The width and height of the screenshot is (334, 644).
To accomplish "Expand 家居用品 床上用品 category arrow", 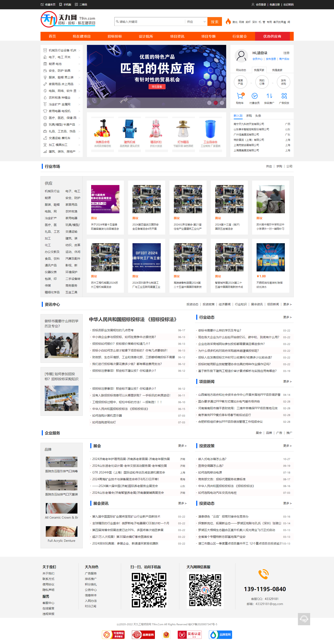I will (x=79, y=84).
